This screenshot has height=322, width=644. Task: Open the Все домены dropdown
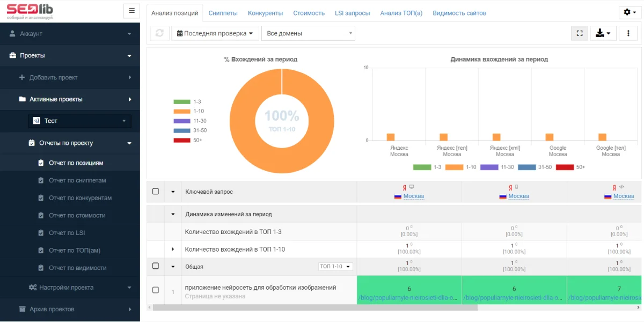pyautogui.click(x=308, y=33)
